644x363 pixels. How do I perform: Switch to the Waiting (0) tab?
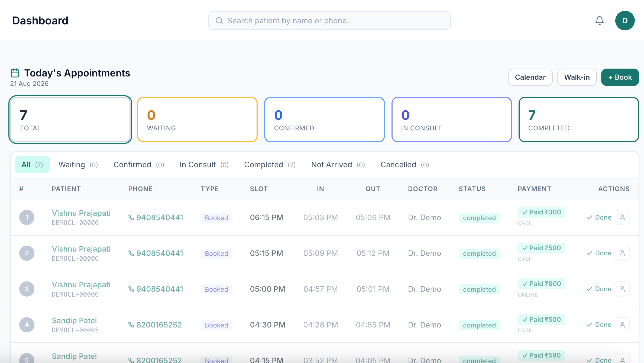click(78, 165)
